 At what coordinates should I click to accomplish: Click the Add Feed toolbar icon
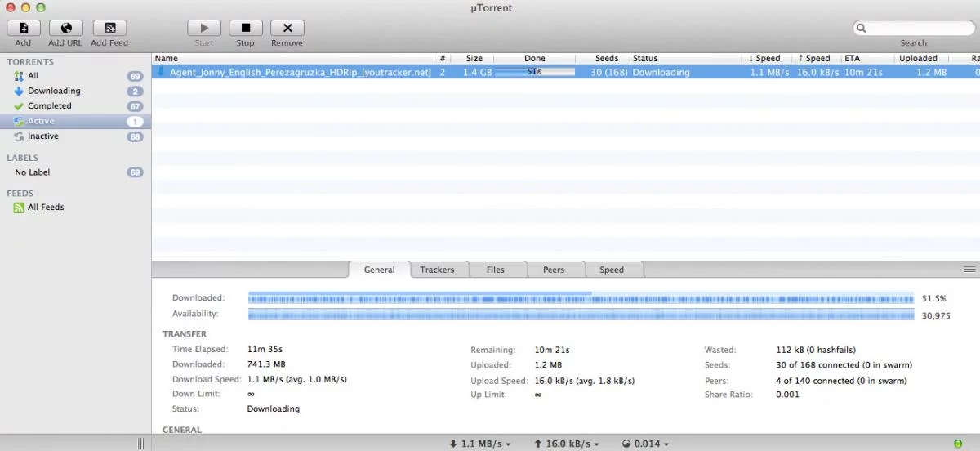[109, 29]
